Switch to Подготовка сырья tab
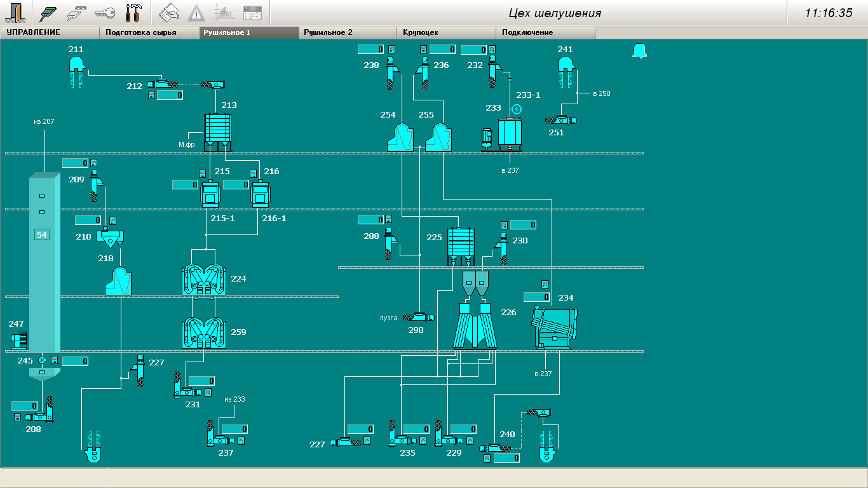Screen dimensions: 868x488 (141, 32)
